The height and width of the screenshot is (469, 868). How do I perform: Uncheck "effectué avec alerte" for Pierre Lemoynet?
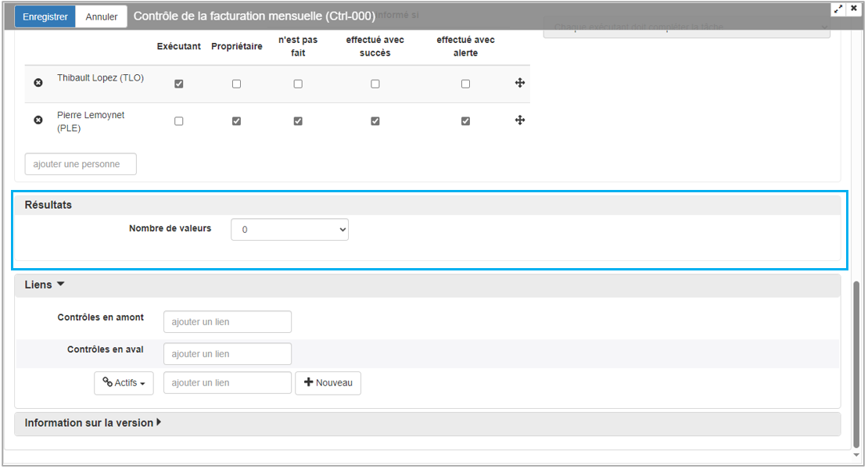click(x=465, y=121)
